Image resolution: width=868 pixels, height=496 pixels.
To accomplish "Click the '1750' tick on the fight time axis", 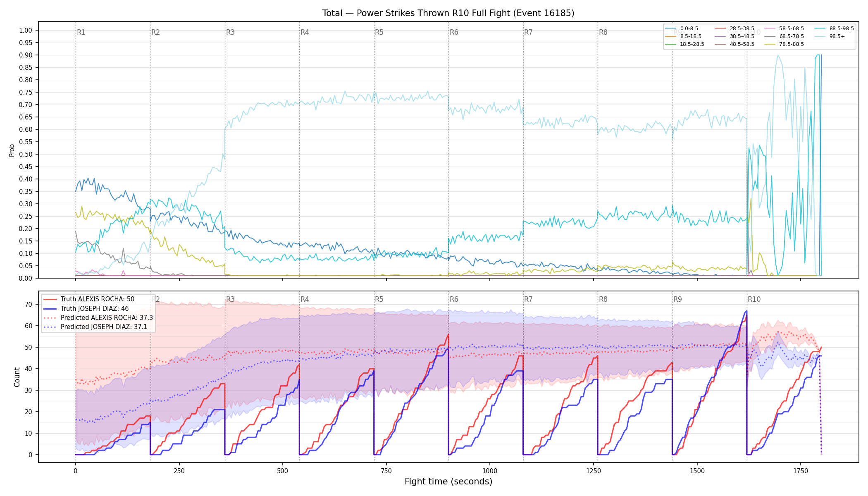I will coord(801,471).
